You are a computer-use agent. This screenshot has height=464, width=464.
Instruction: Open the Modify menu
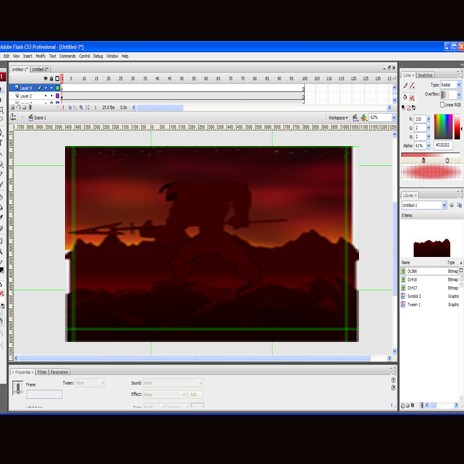[x=40, y=56]
